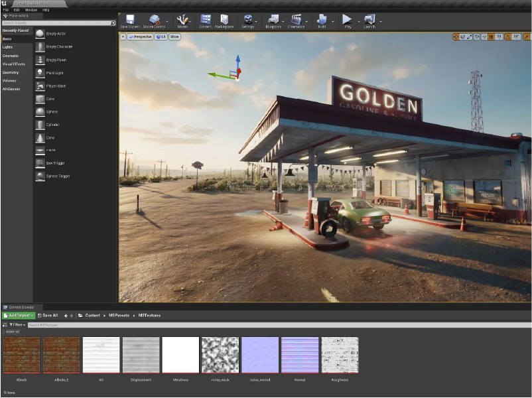532x398 pixels.
Task: Open the Content browser toolbar icon
Action: [x=205, y=20]
